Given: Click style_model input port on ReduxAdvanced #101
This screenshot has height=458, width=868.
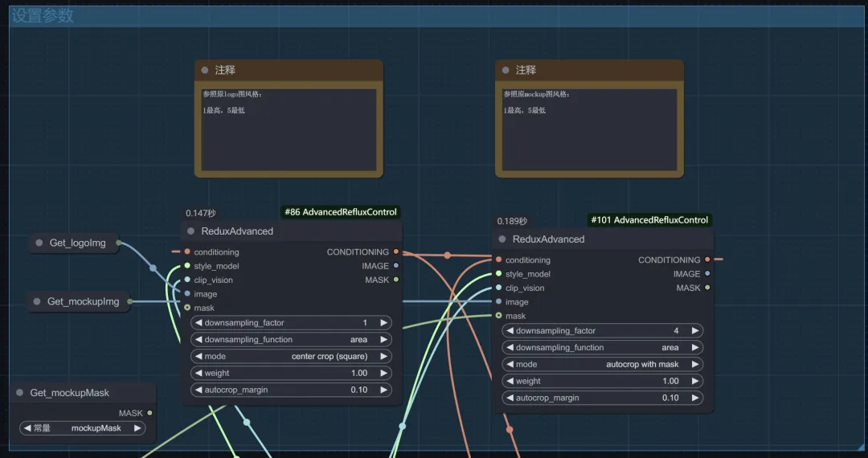Looking at the screenshot, I should tap(499, 274).
